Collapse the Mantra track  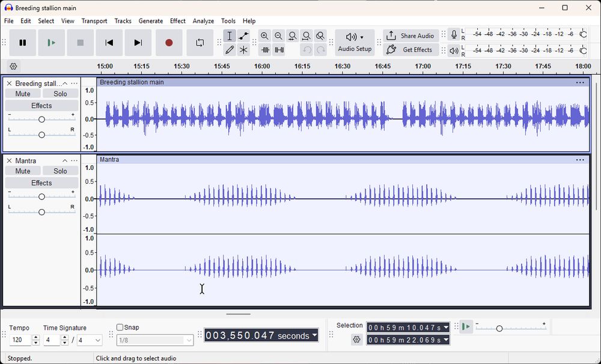(65, 161)
